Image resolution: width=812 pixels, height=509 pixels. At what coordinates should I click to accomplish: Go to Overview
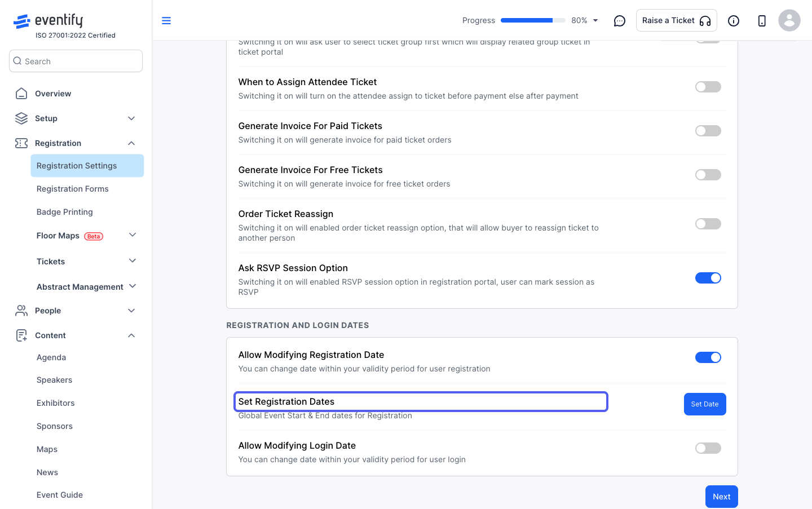tap(53, 94)
